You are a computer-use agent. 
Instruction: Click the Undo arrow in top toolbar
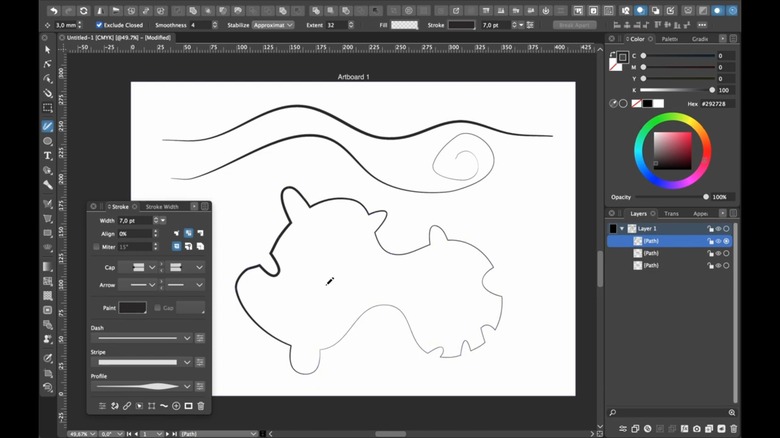(53, 10)
